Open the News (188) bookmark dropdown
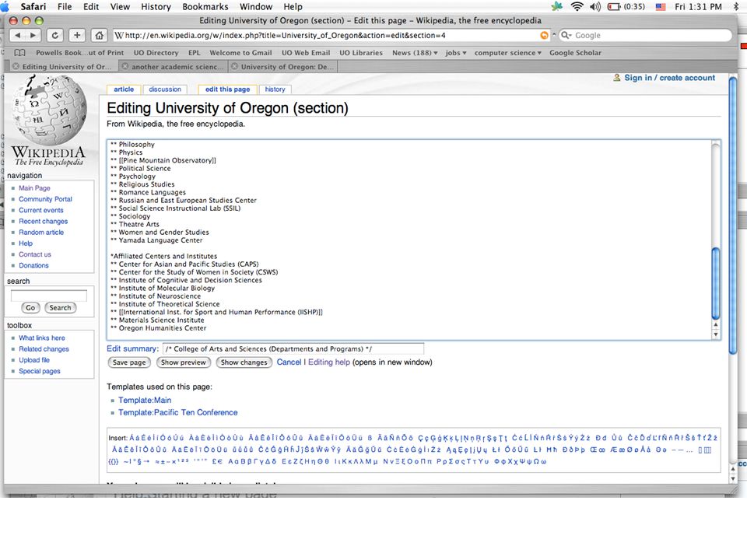The height and width of the screenshot is (560, 747). (x=415, y=53)
